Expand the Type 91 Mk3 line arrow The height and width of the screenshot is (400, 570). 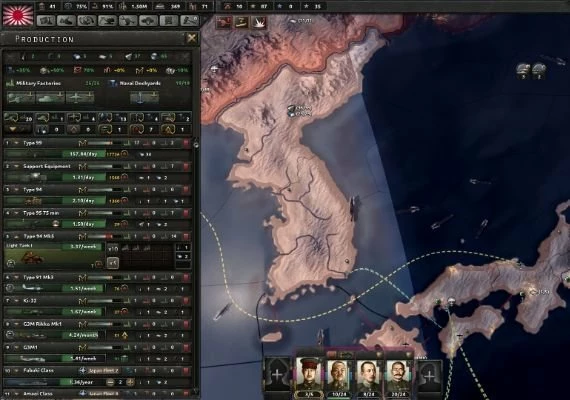pyautogui.click(x=16, y=277)
